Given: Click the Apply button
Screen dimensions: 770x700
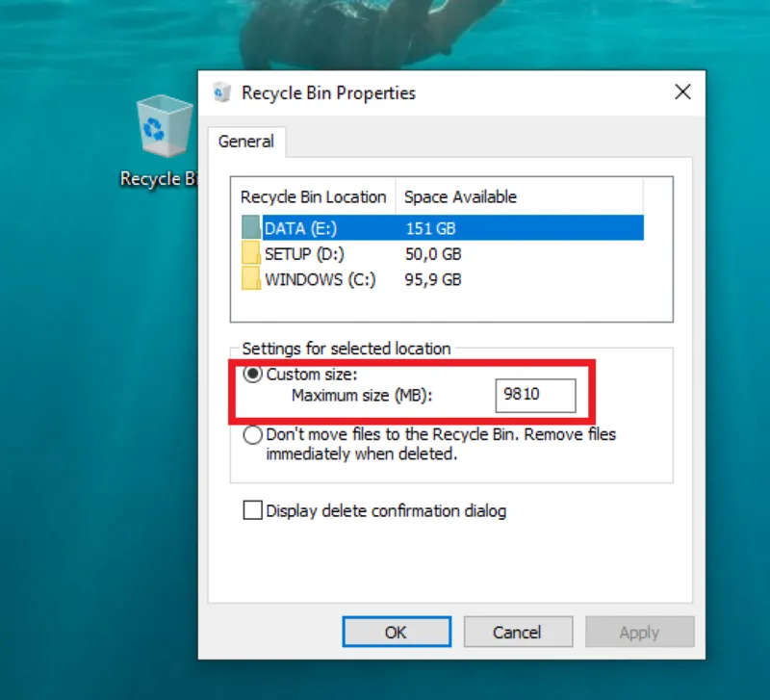Looking at the screenshot, I should [x=639, y=632].
